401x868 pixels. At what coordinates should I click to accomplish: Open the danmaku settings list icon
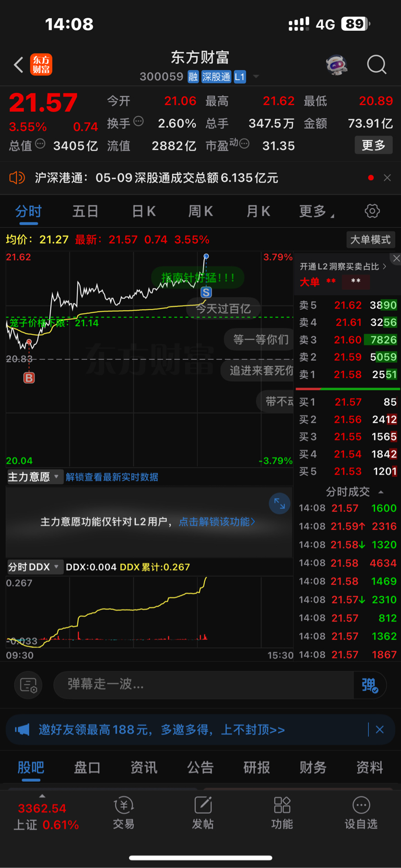[28, 685]
